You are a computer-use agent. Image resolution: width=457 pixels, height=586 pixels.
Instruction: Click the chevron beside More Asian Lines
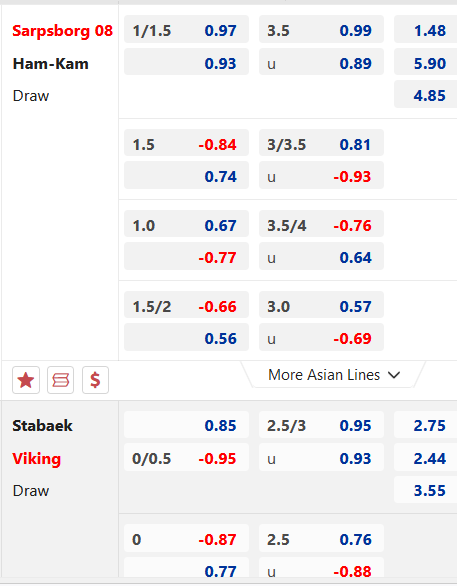(x=394, y=375)
